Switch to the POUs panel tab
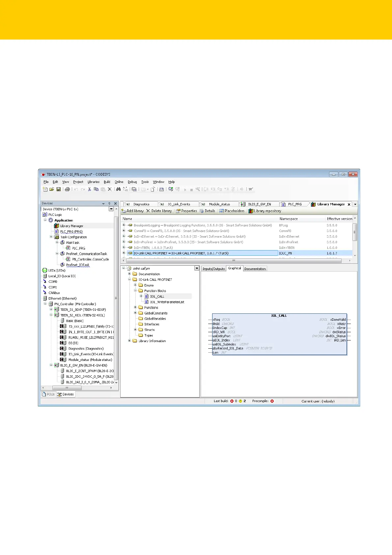This screenshot has width=392, height=555. (48, 394)
